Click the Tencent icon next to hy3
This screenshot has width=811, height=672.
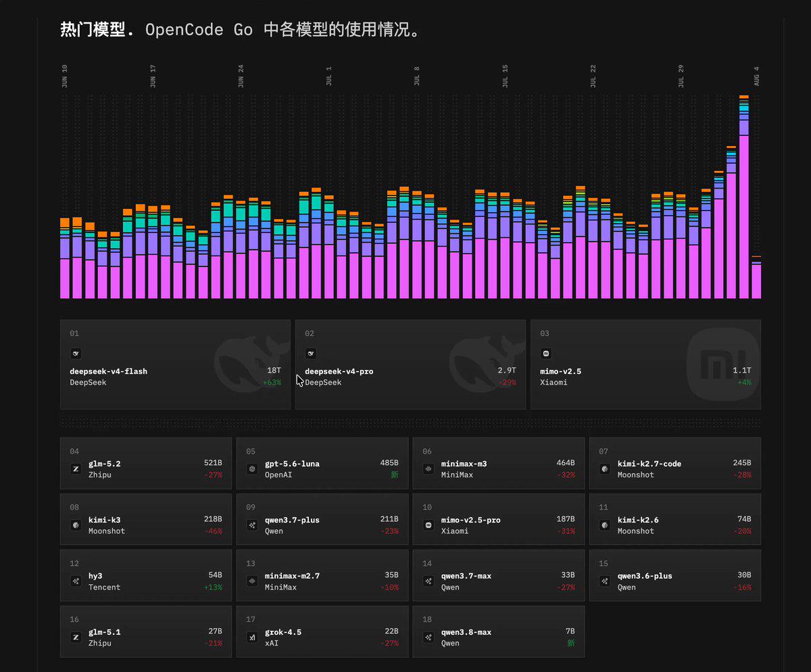(76, 581)
